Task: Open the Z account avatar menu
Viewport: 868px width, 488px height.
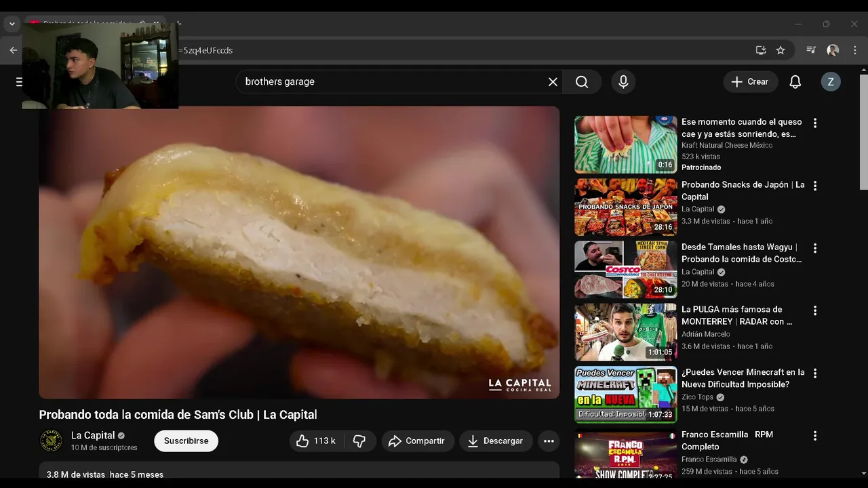Action: point(831,82)
